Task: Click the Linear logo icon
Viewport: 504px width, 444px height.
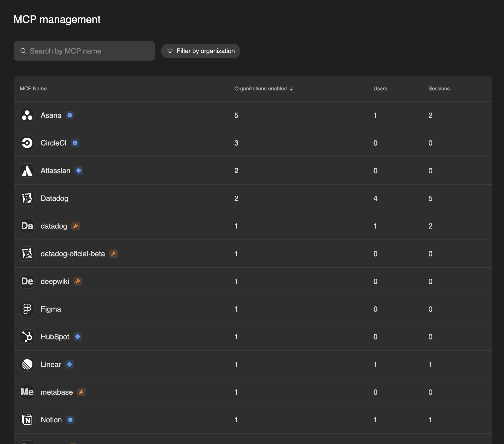Action: tap(27, 364)
